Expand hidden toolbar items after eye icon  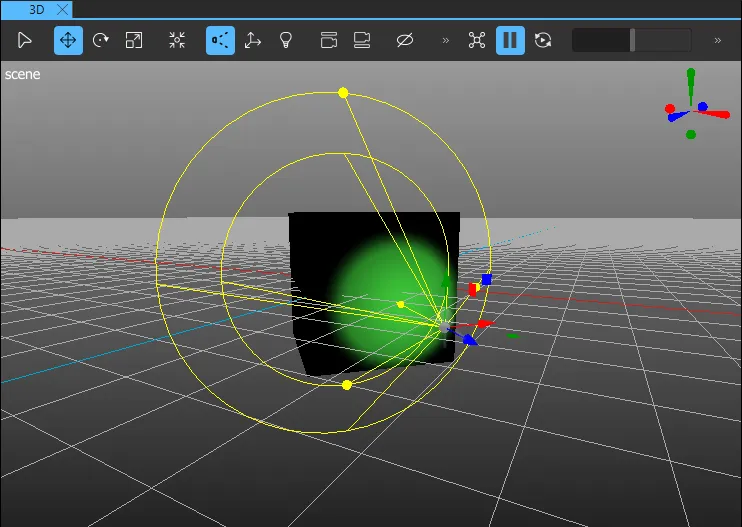[x=445, y=40]
